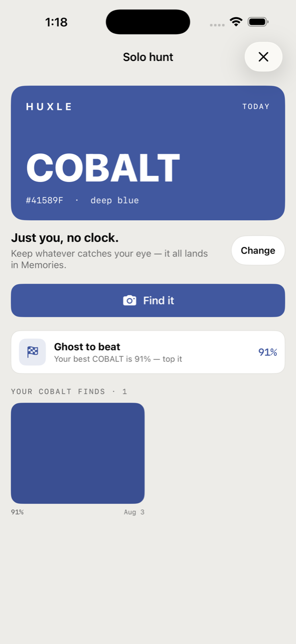Tap the camera icon on Find it

130,300
